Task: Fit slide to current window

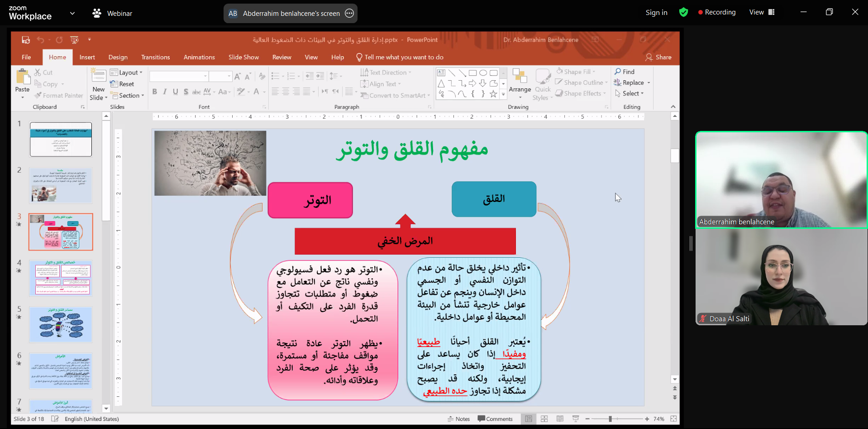Action: point(673,419)
